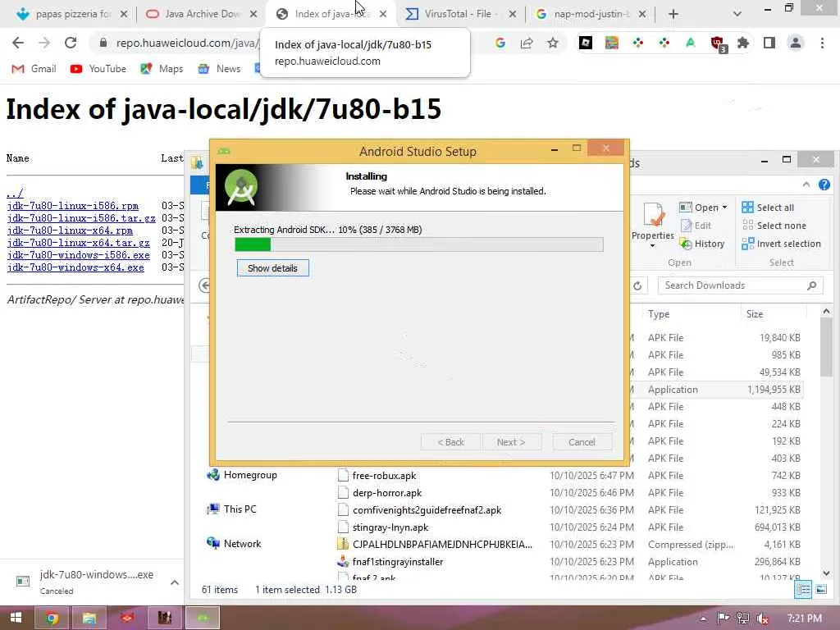Click Show details button
840x630 pixels.
click(x=272, y=268)
